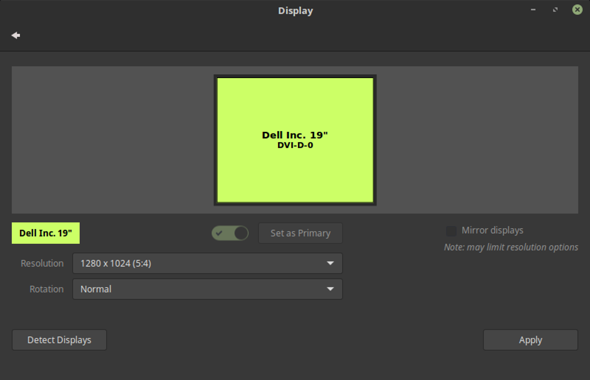Click empty area of monitor arrangement canvas
The width and height of the screenshot is (590, 380).
tap(113, 140)
